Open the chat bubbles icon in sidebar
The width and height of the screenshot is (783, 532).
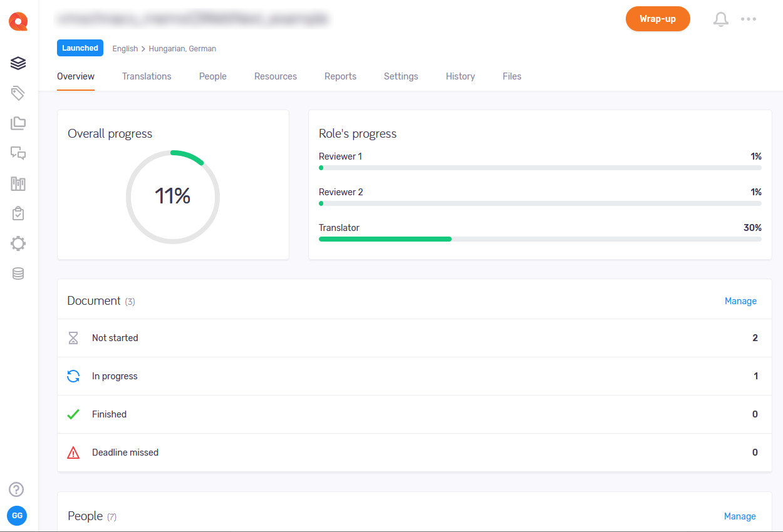click(18, 153)
